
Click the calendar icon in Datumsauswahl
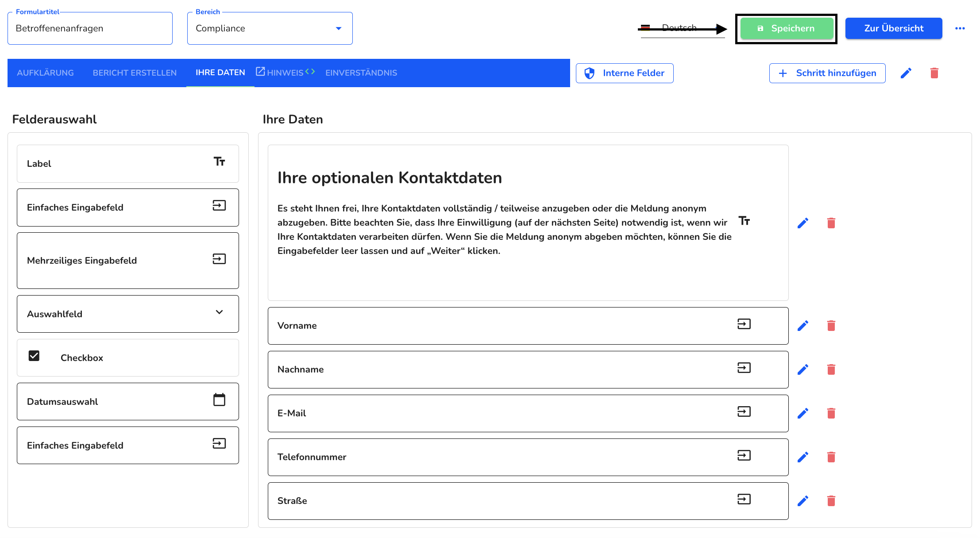pyautogui.click(x=220, y=400)
